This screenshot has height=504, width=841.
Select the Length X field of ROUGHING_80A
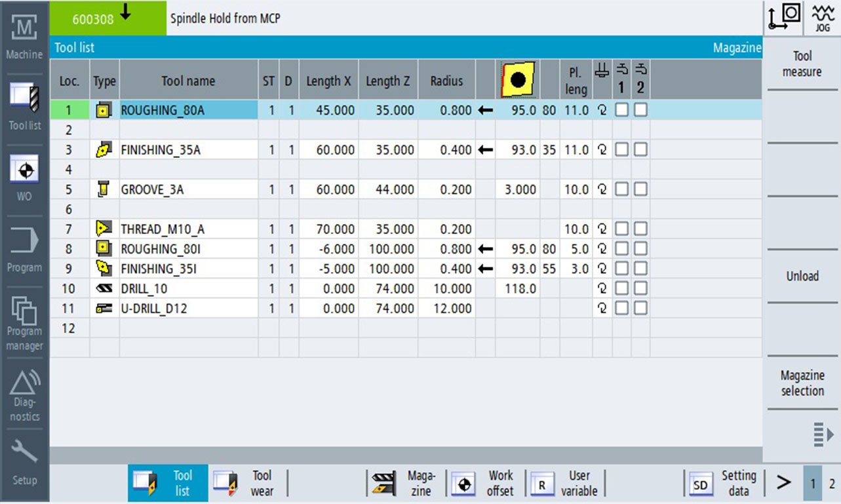[x=328, y=111]
